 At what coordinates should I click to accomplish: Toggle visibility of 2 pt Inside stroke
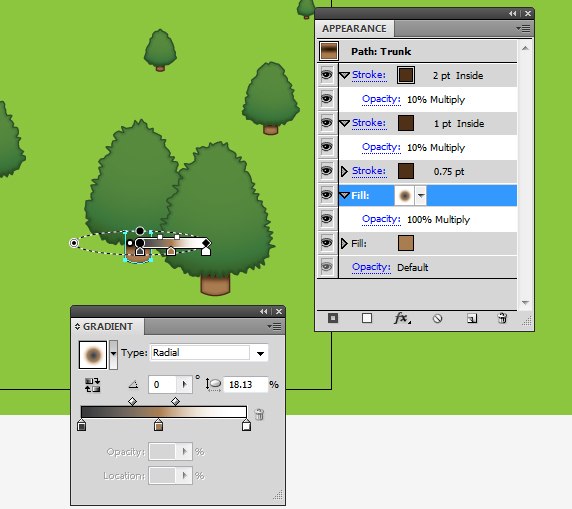click(x=326, y=75)
